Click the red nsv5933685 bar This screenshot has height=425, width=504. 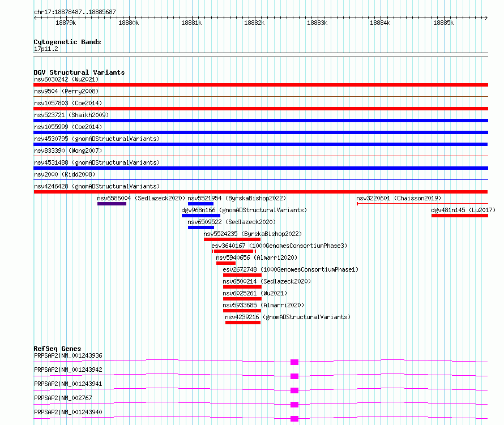click(242, 311)
